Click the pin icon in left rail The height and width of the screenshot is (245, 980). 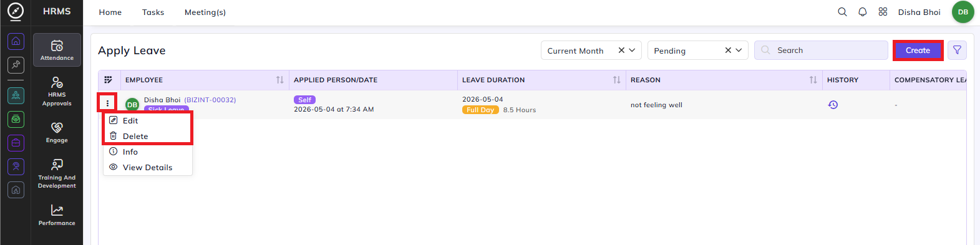(16, 64)
